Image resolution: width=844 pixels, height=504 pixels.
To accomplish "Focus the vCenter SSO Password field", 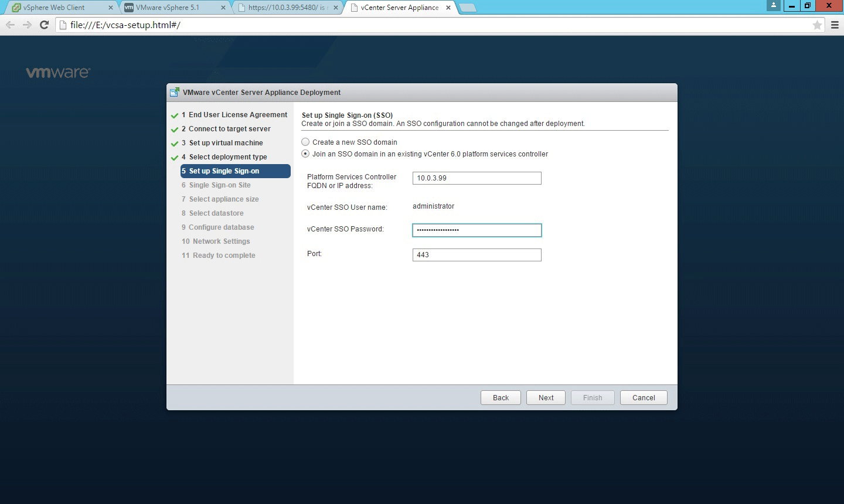I will tap(477, 230).
